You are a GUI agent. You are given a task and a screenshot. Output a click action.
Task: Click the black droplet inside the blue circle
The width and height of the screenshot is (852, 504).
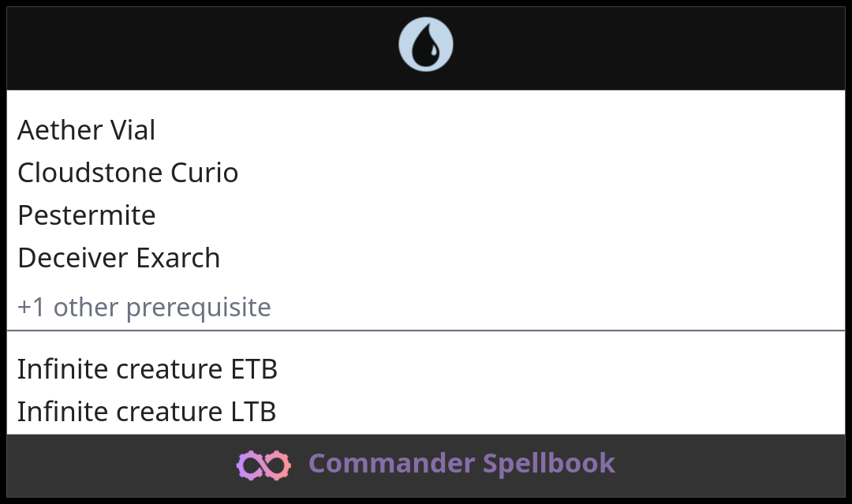(425, 45)
